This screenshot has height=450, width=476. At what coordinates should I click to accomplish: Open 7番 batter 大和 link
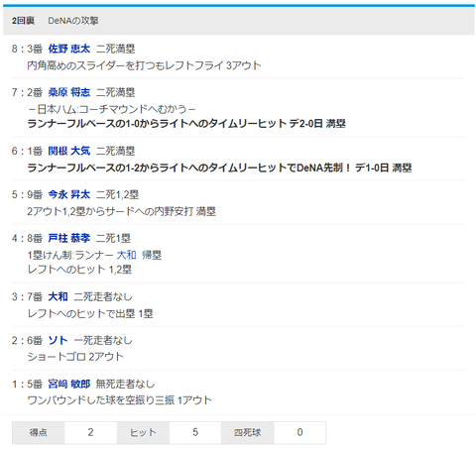pyautogui.click(x=58, y=296)
